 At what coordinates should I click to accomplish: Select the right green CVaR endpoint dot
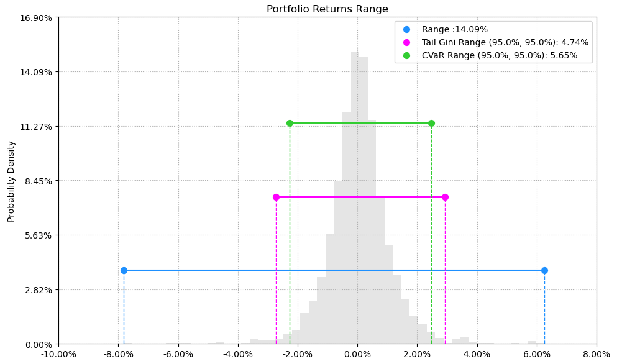click(x=431, y=123)
